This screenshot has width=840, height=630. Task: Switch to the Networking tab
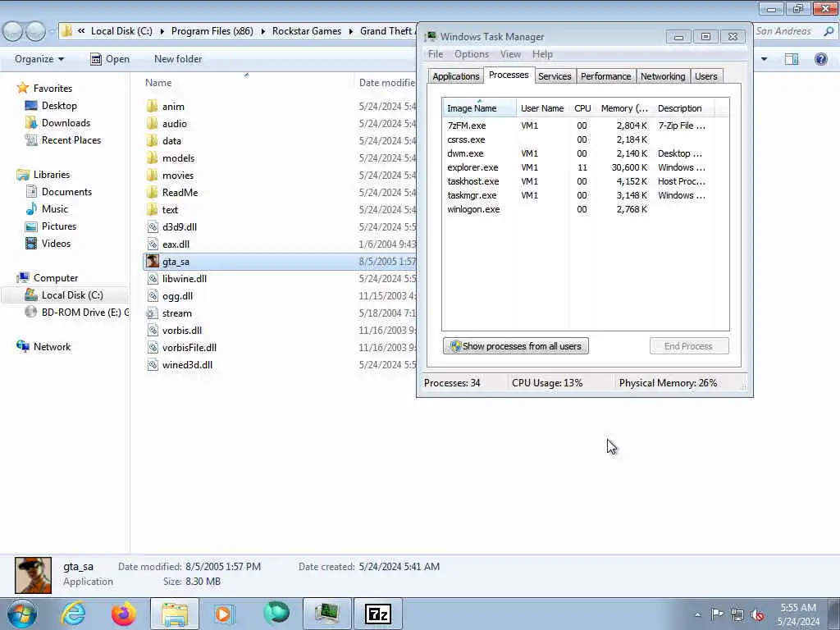click(663, 76)
